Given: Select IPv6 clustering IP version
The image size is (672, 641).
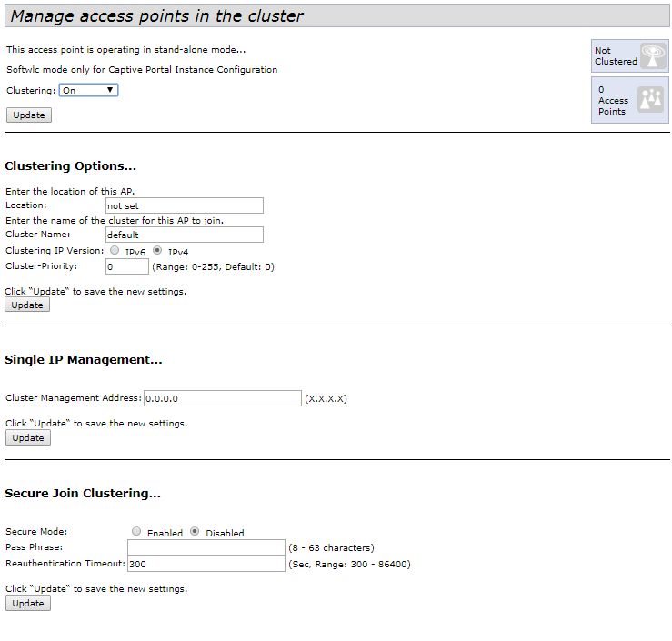Looking at the screenshot, I should coord(115,250).
